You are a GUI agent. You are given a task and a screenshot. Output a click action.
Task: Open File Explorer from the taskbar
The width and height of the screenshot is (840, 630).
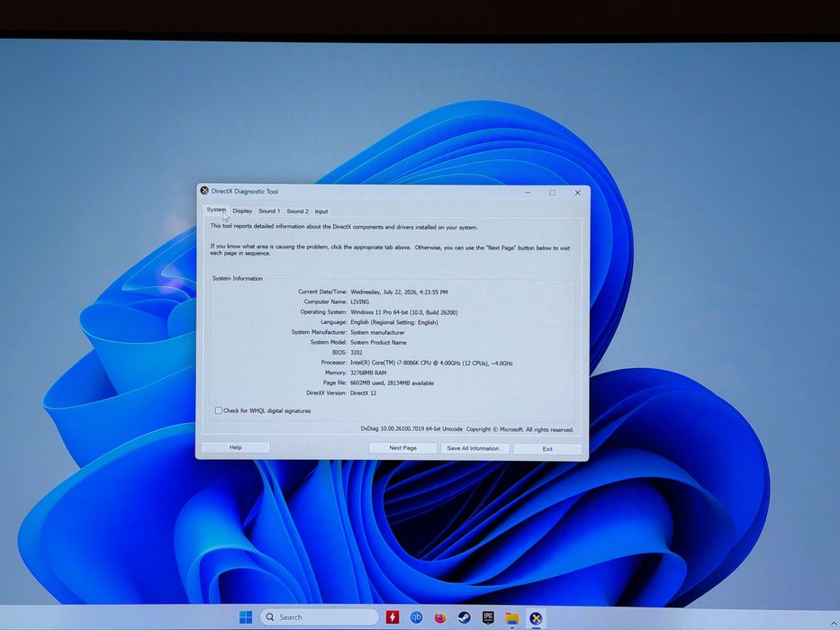[x=512, y=618]
